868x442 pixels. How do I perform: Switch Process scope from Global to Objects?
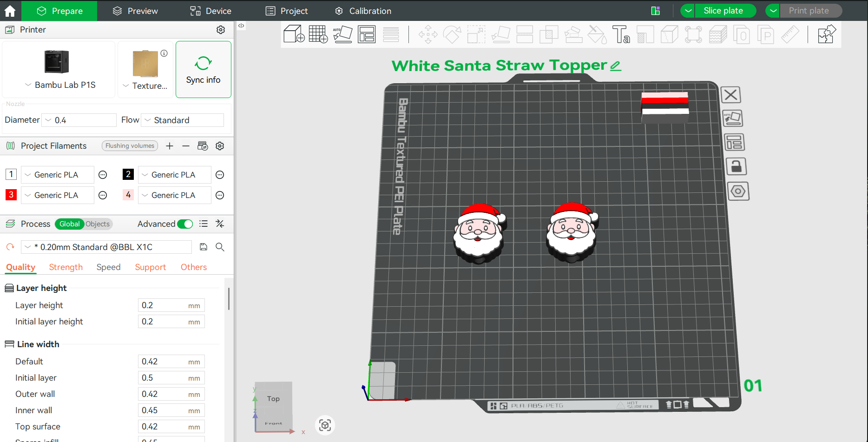pos(97,224)
